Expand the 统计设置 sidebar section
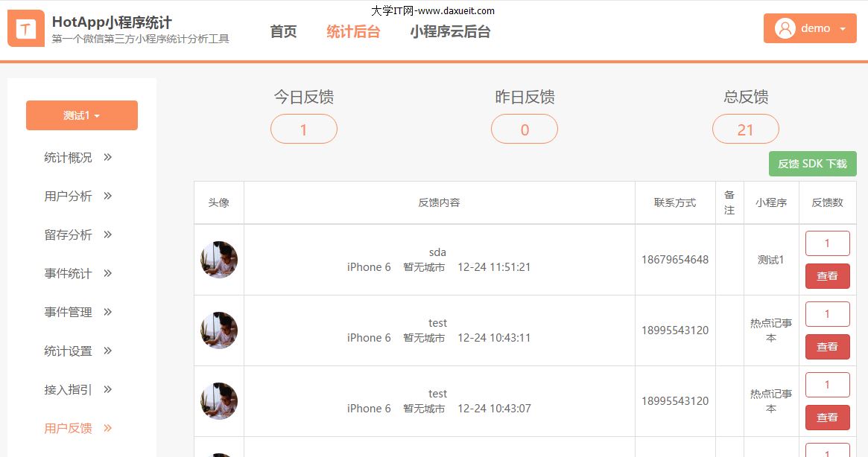Screen dimensions: 868x457 point(77,351)
